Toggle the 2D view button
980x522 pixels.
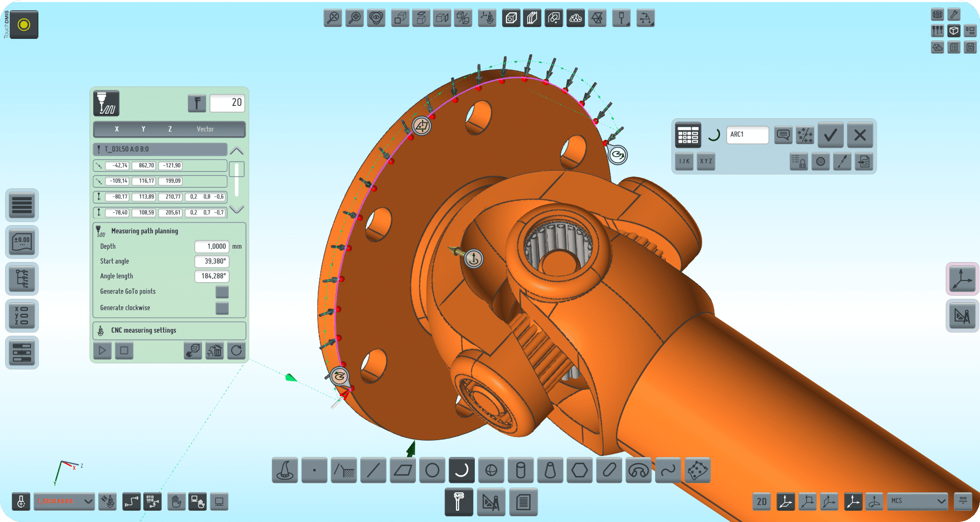pos(762,502)
